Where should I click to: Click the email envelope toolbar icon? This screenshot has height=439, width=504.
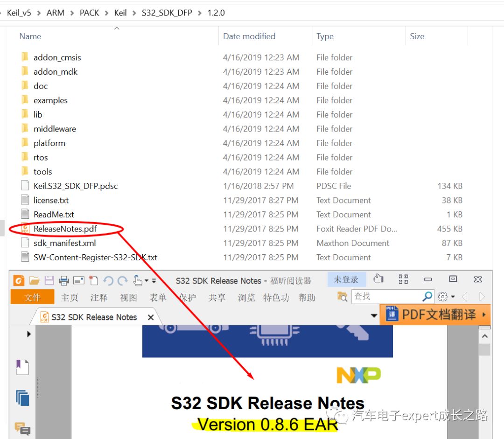79,281
